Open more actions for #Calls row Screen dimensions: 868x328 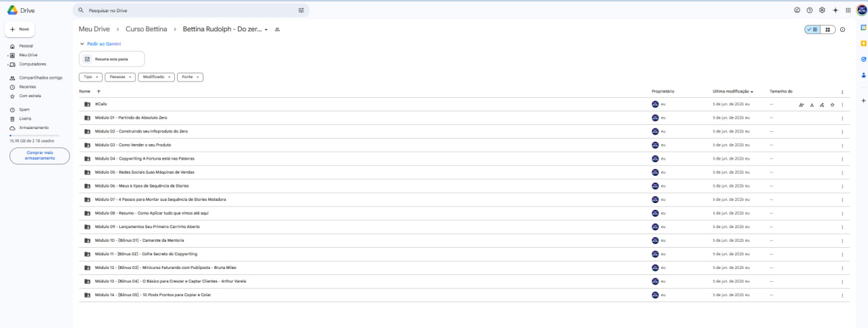tap(843, 105)
